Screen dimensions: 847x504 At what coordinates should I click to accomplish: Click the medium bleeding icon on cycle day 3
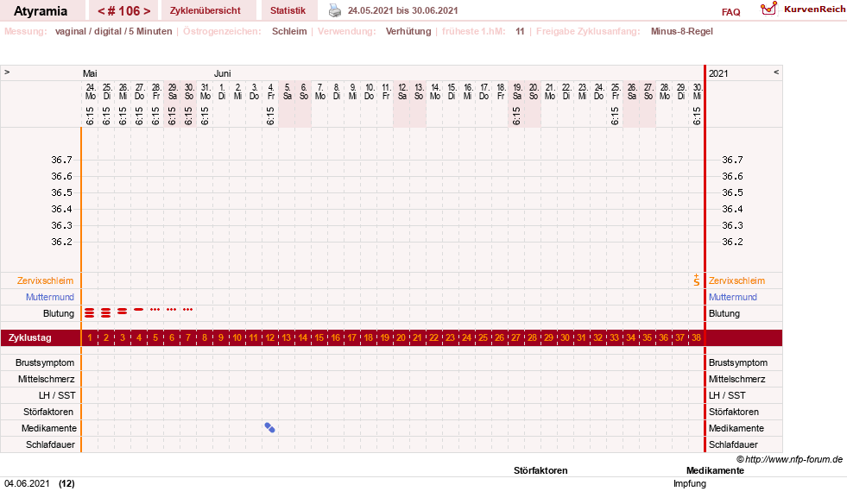(122, 312)
